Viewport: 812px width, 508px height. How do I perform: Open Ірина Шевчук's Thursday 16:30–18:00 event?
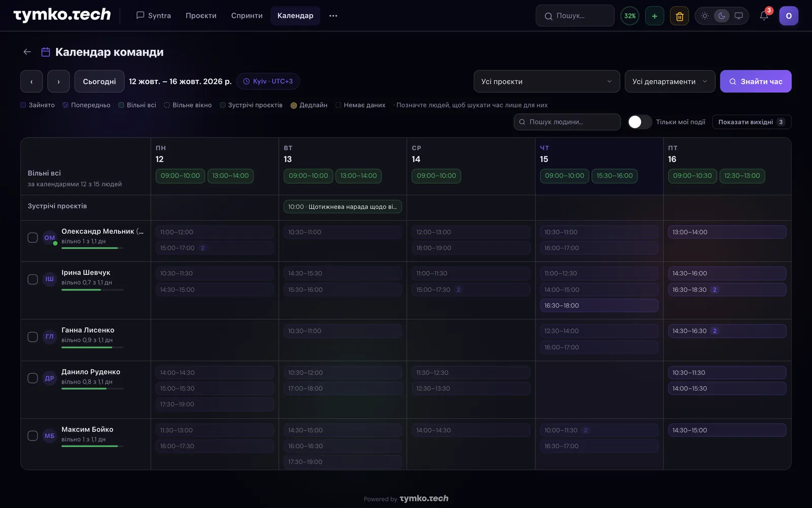pyautogui.click(x=599, y=305)
